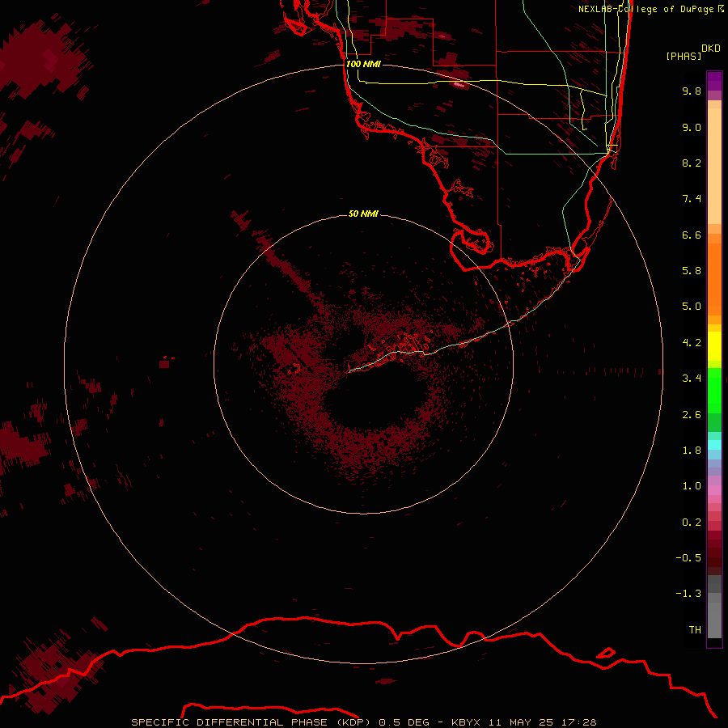Click the "[PHAS]" units label
Screen dimensions: 728x728
(x=684, y=56)
